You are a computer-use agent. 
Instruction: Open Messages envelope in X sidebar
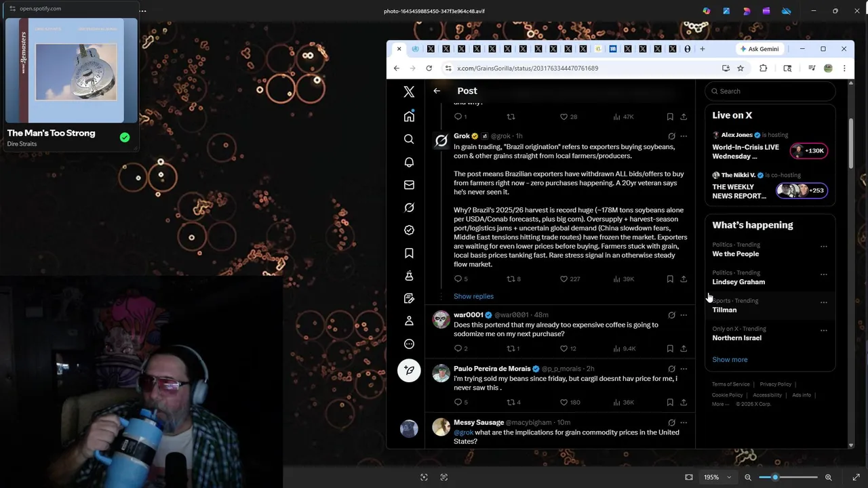click(409, 184)
